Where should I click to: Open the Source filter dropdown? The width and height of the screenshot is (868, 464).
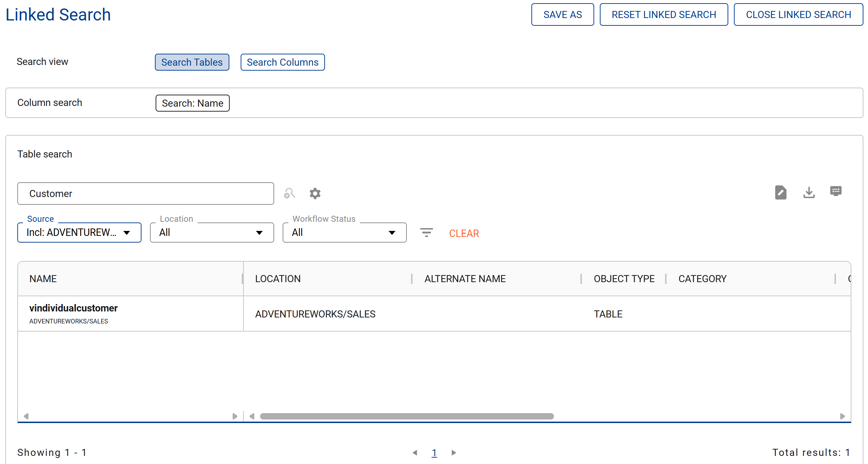pos(79,233)
